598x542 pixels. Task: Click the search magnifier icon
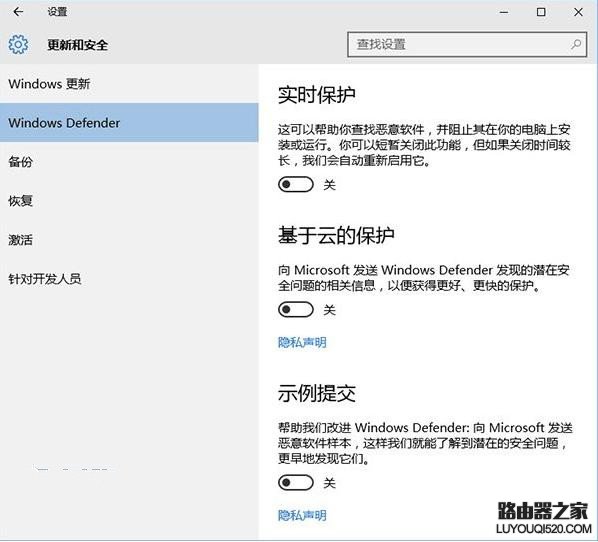tap(576, 45)
